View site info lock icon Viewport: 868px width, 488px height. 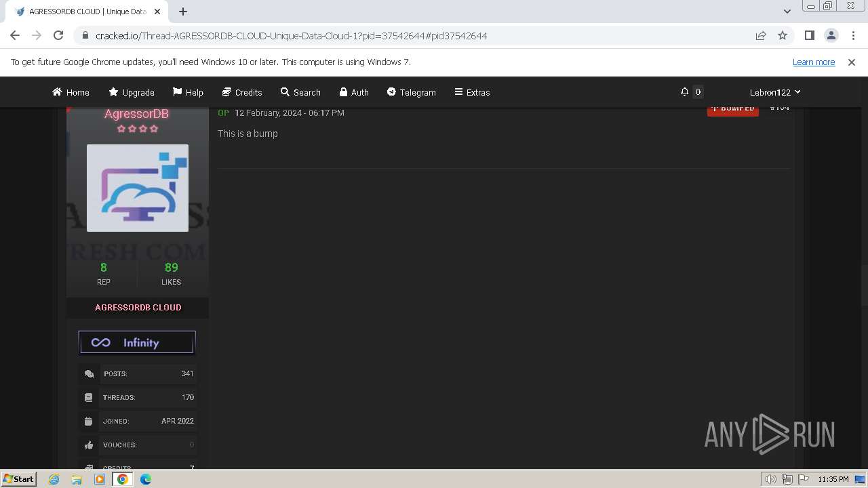pyautogui.click(x=85, y=36)
